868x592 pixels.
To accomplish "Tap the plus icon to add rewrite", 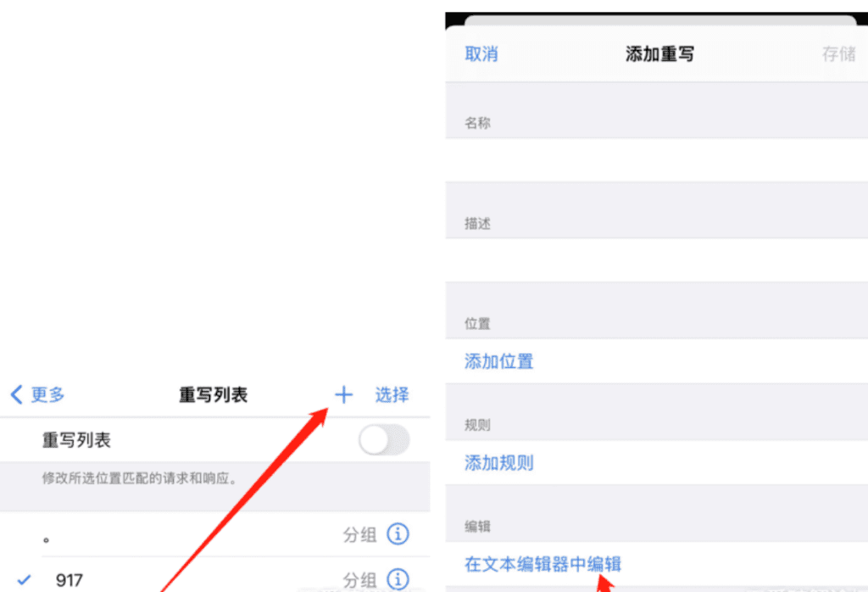I will [343, 395].
